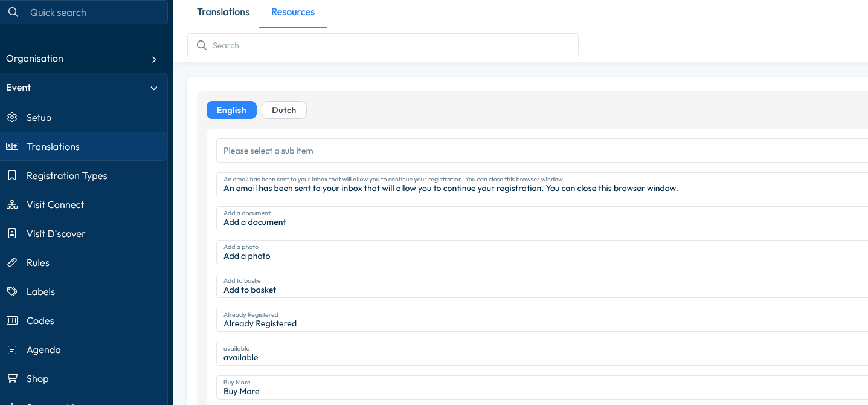Click the magnifier in the Resources search bar
Image resolution: width=868 pixels, height=405 pixels.
point(202,45)
